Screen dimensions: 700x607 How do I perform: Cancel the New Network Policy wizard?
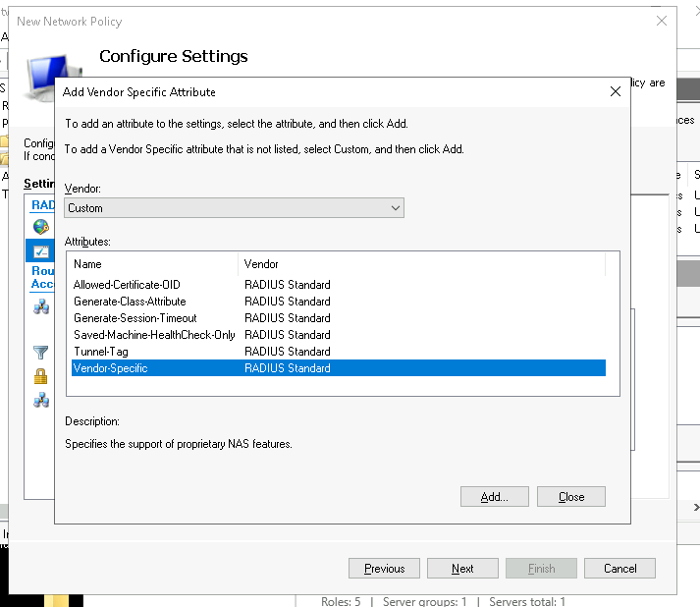[619, 569]
